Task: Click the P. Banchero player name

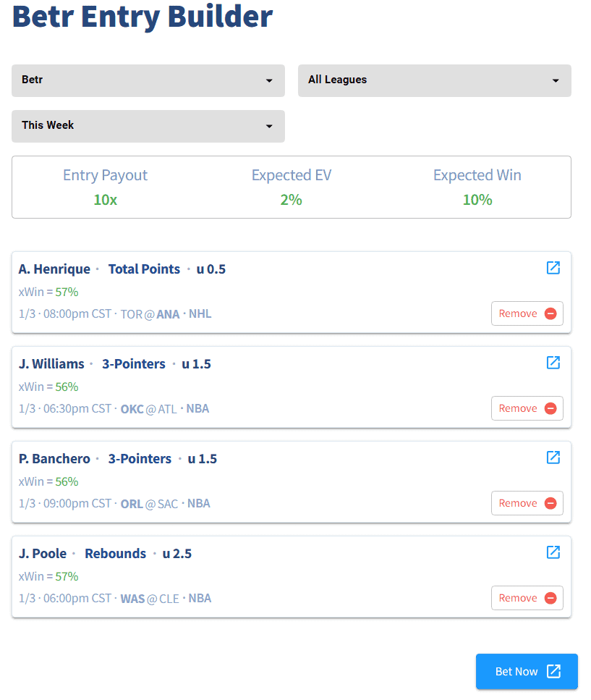Action: (54, 458)
